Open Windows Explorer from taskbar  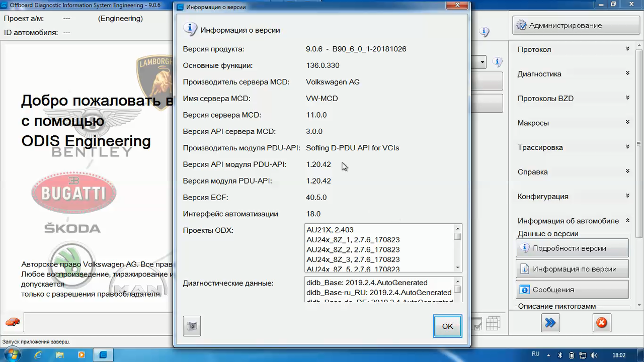60,355
